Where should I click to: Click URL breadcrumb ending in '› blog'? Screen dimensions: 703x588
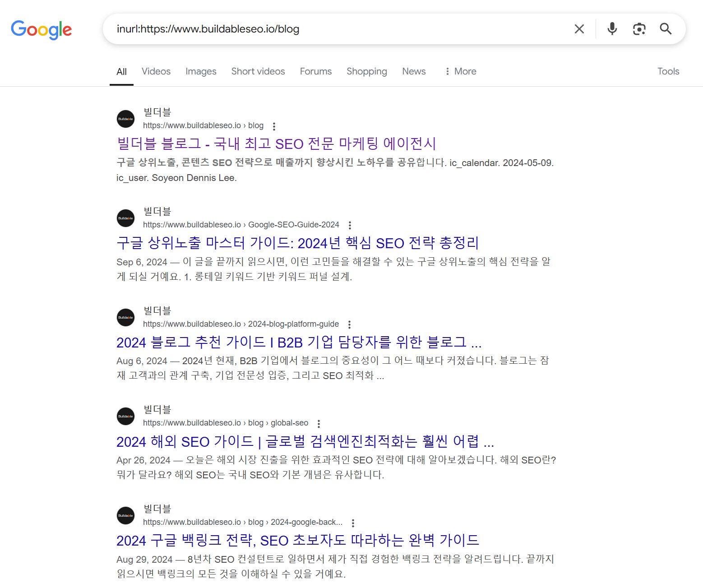203,125
